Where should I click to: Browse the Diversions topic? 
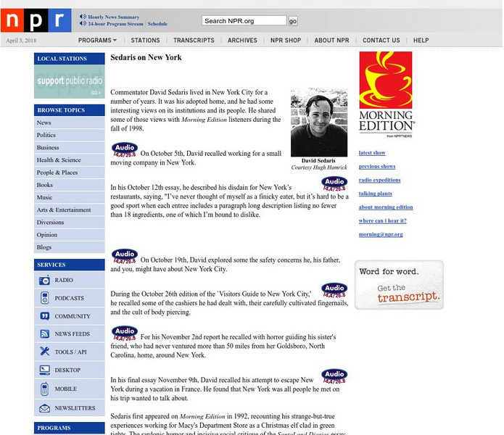point(70,223)
